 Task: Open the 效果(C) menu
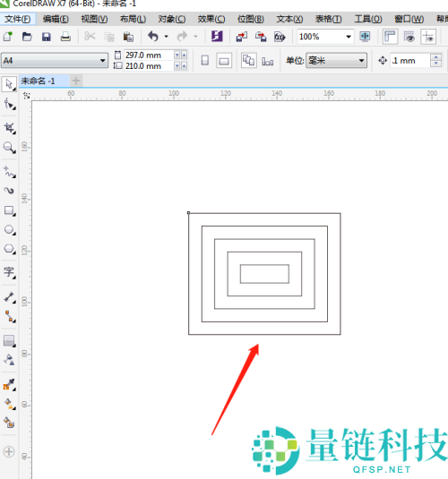[211, 19]
